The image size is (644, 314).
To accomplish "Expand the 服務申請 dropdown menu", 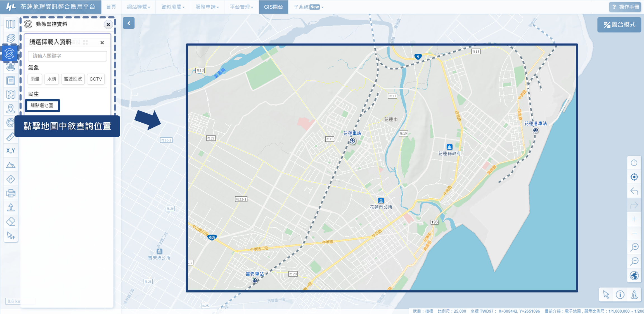I will click(207, 7).
